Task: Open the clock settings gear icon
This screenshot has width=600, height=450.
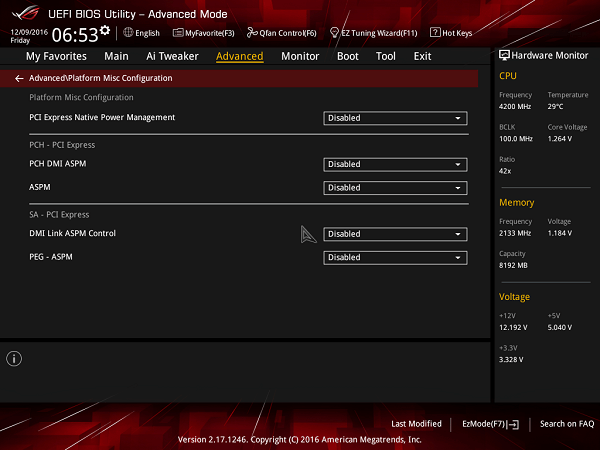Action: (x=105, y=30)
